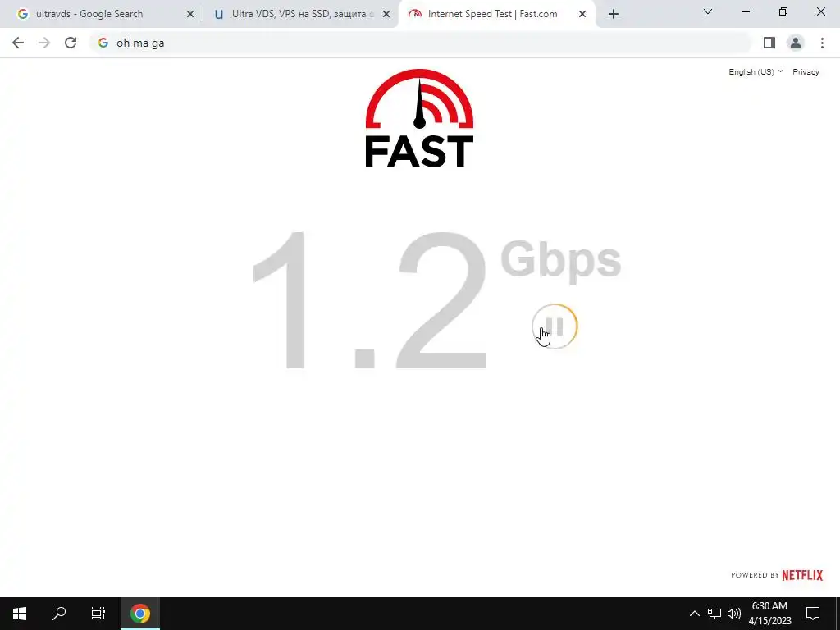The width and height of the screenshot is (840, 630).
Task: Close the Fast.com speed test tab
Action: click(x=582, y=14)
